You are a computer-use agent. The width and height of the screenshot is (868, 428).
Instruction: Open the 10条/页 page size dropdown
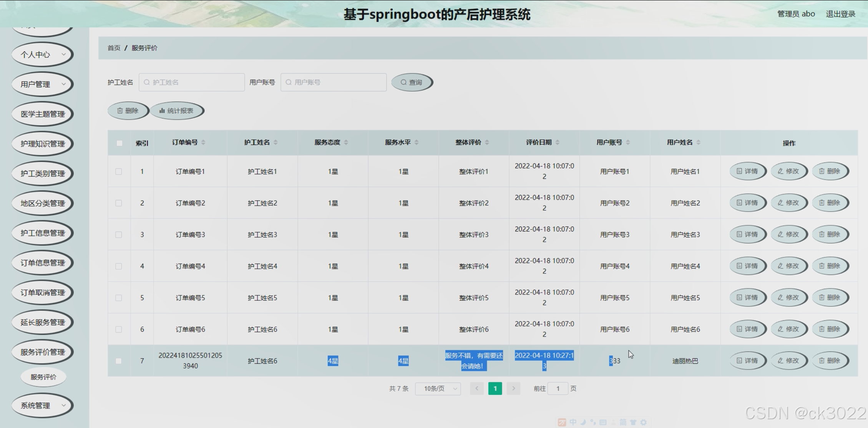click(x=438, y=389)
